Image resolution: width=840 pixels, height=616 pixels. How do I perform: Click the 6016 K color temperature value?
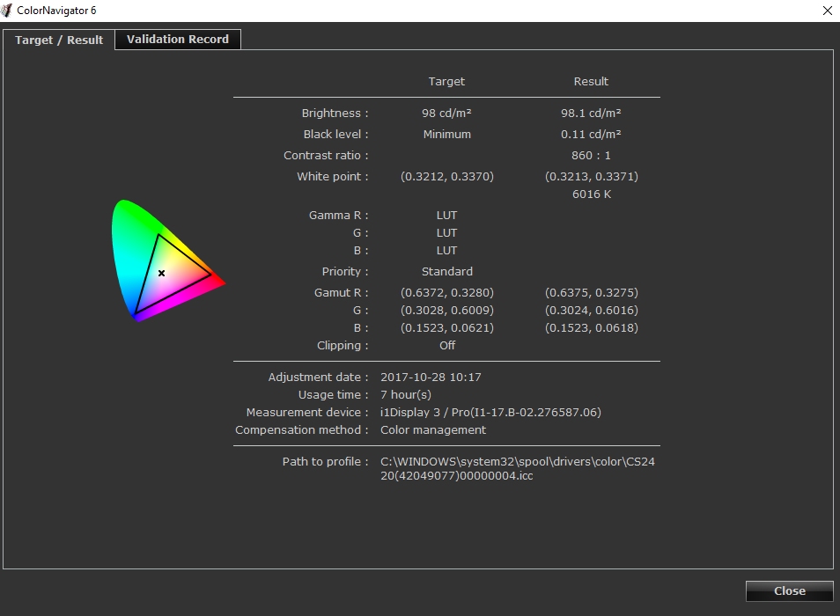tap(592, 194)
